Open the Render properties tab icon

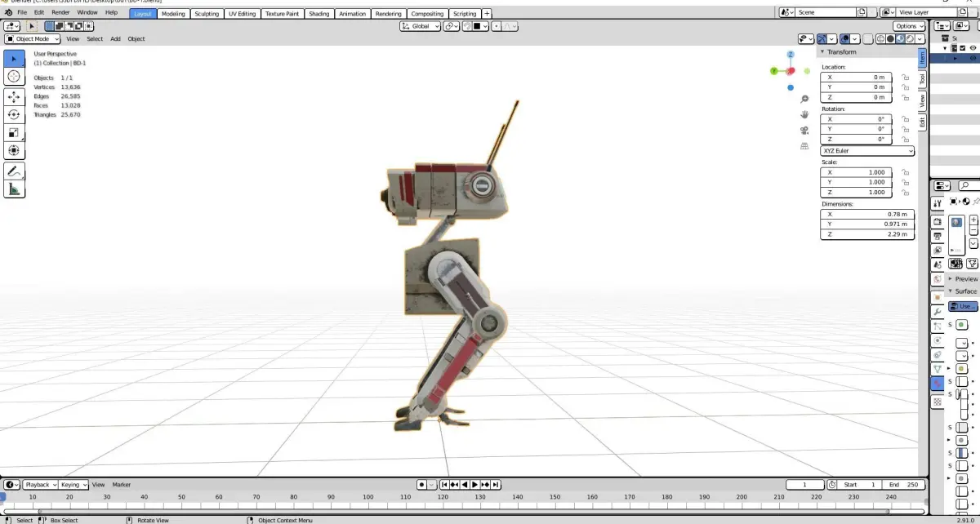pos(938,221)
